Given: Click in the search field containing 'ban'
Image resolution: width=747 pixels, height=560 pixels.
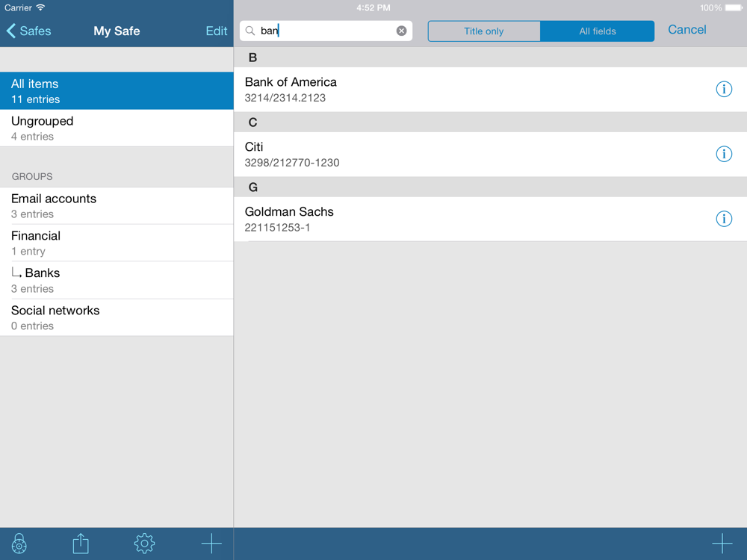Looking at the screenshot, I should pos(326,31).
